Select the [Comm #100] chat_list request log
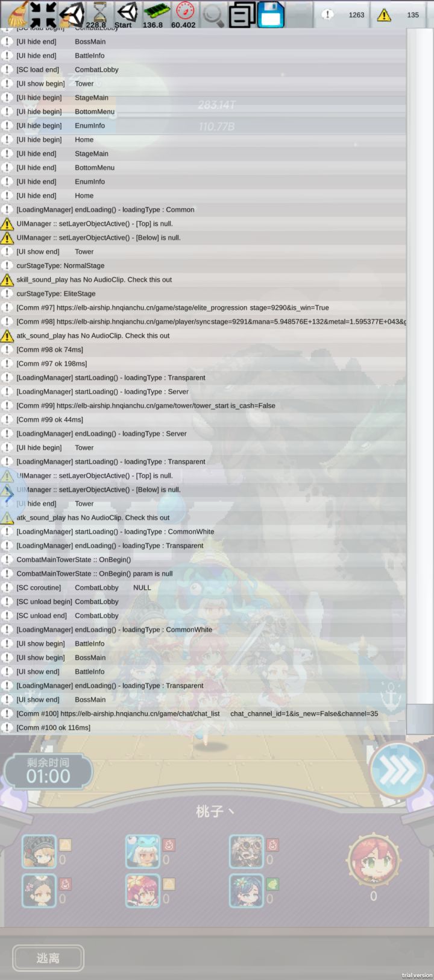 [x=203, y=713]
